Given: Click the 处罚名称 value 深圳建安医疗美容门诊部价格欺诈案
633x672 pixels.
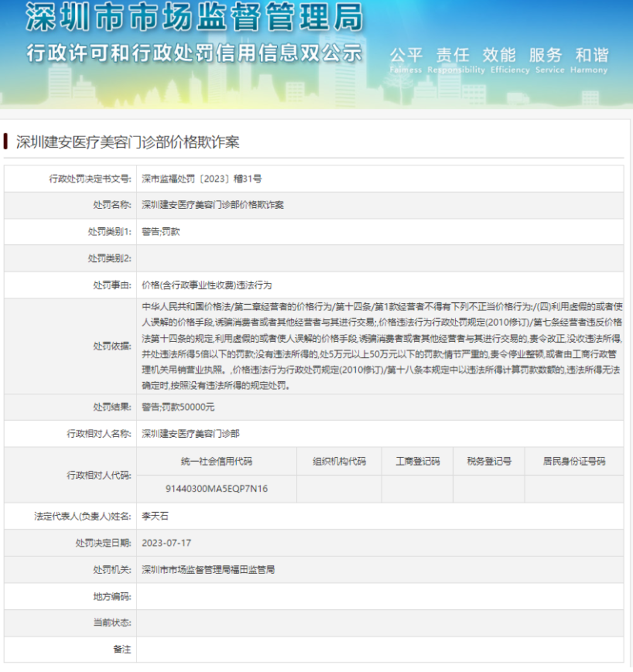Looking at the screenshot, I should 213,205.
